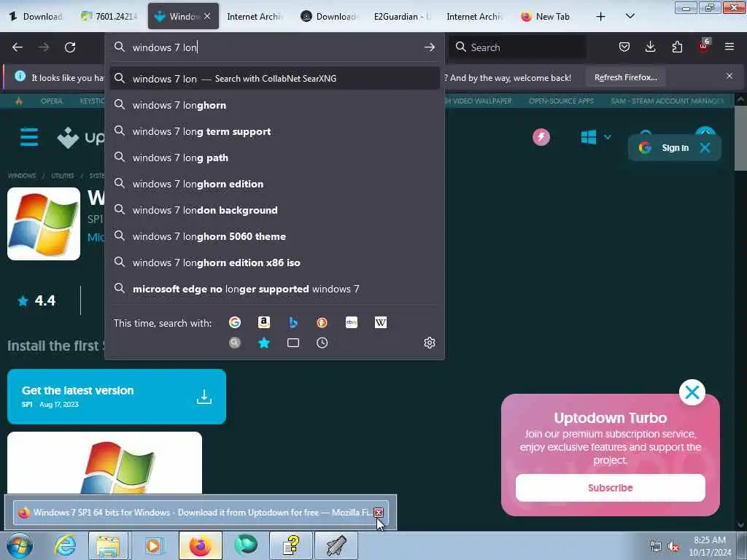Screen dimensions: 747x560
Task: Dismiss the Google Sign in prompt
Action: pos(705,147)
